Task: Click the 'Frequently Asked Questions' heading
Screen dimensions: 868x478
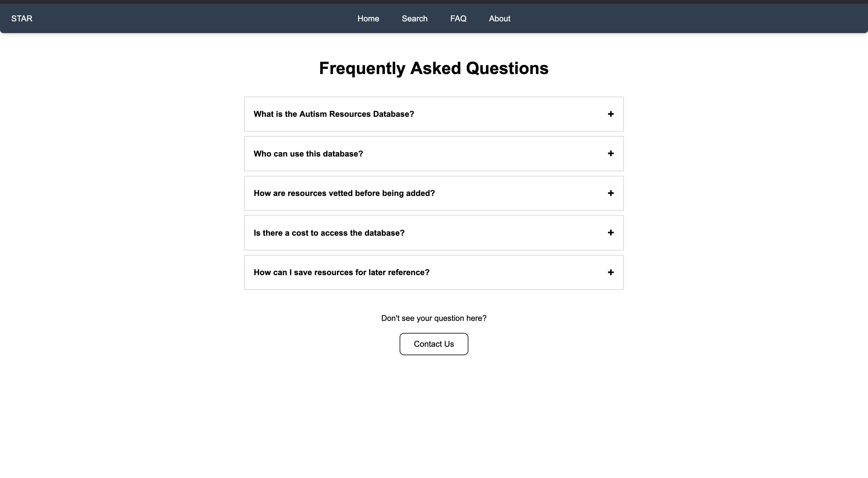Action: 434,68
